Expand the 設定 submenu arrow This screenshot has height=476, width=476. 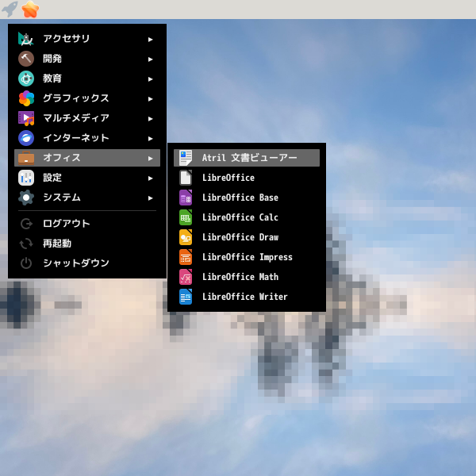click(x=150, y=178)
